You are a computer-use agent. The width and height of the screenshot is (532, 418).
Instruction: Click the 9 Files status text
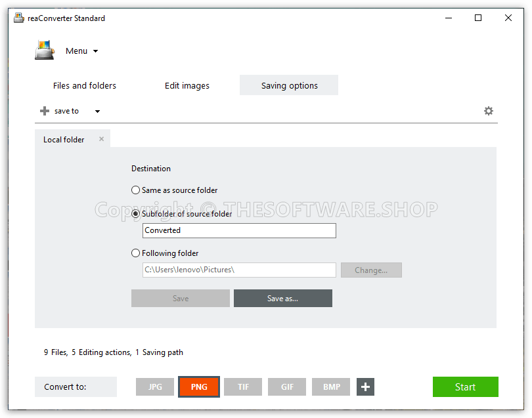[56, 352]
